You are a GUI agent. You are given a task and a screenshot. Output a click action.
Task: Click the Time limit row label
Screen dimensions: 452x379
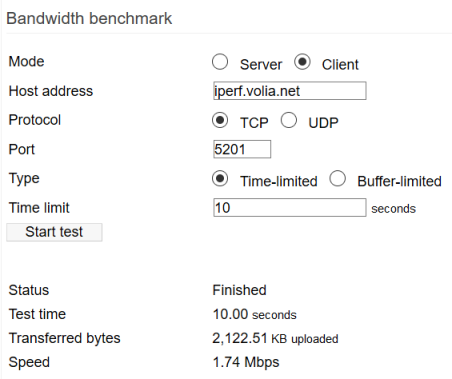tap(39, 208)
